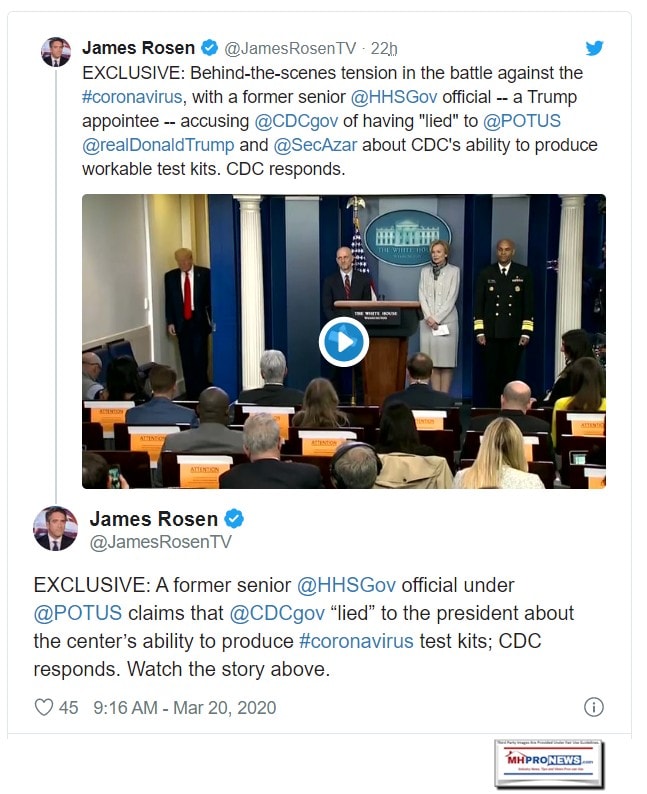Open the @POTUS mention in the lower tweet

pyautogui.click(x=82, y=612)
